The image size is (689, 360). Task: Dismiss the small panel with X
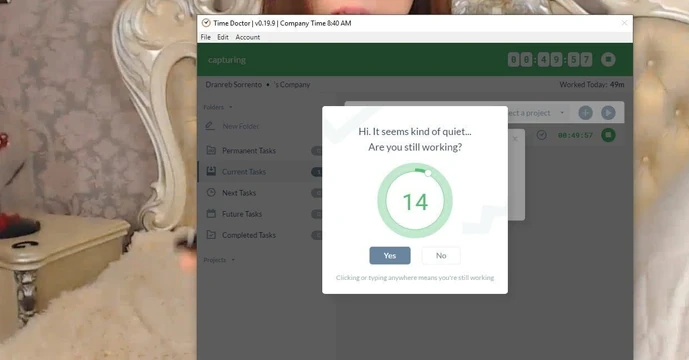click(x=515, y=139)
